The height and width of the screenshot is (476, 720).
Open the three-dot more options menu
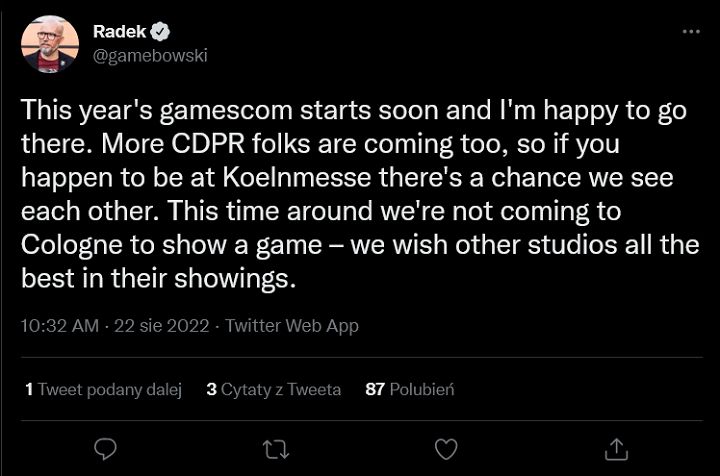point(690,32)
